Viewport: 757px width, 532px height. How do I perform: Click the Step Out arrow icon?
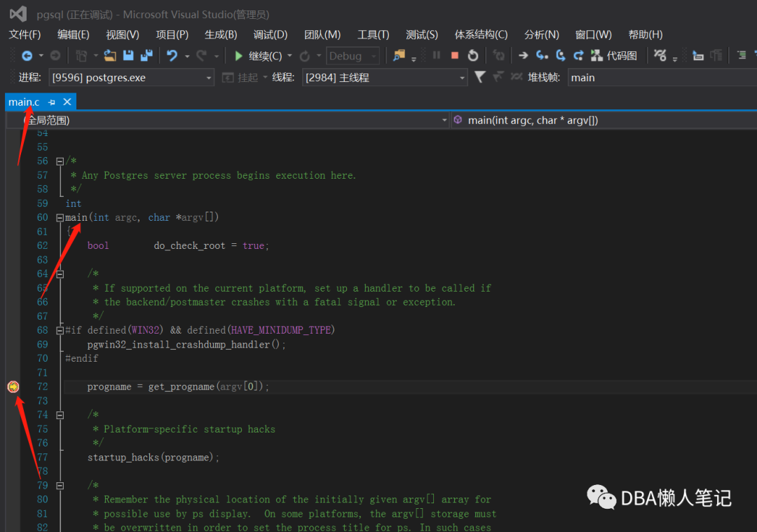(x=578, y=56)
